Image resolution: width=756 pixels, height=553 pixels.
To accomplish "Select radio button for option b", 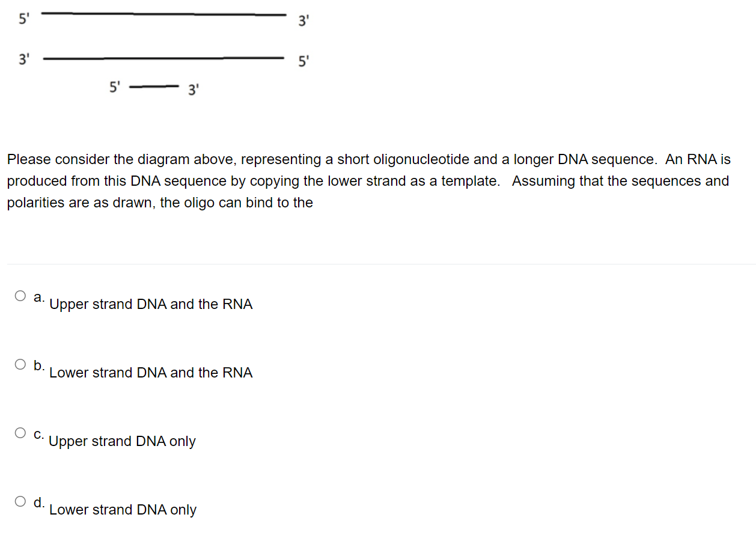I will tap(20, 364).
